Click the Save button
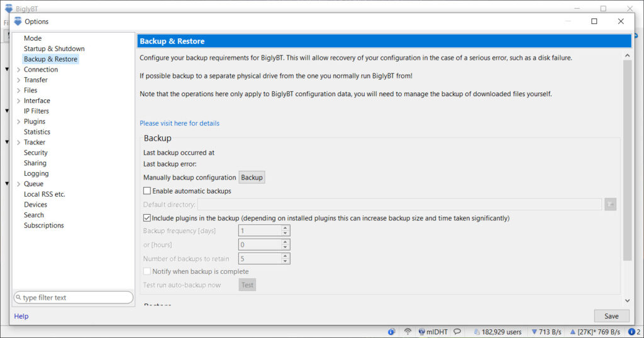Screen dimensions: 644x338 coord(611,316)
